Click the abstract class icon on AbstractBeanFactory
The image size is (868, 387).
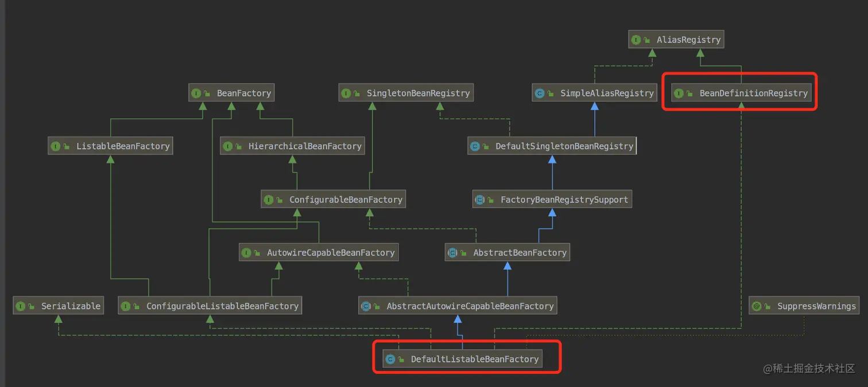click(x=452, y=253)
